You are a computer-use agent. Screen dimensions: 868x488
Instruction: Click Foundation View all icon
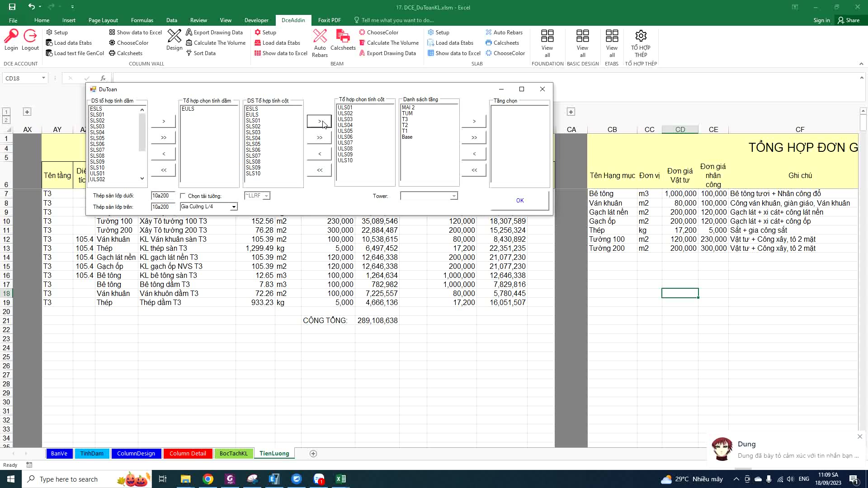click(547, 43)
